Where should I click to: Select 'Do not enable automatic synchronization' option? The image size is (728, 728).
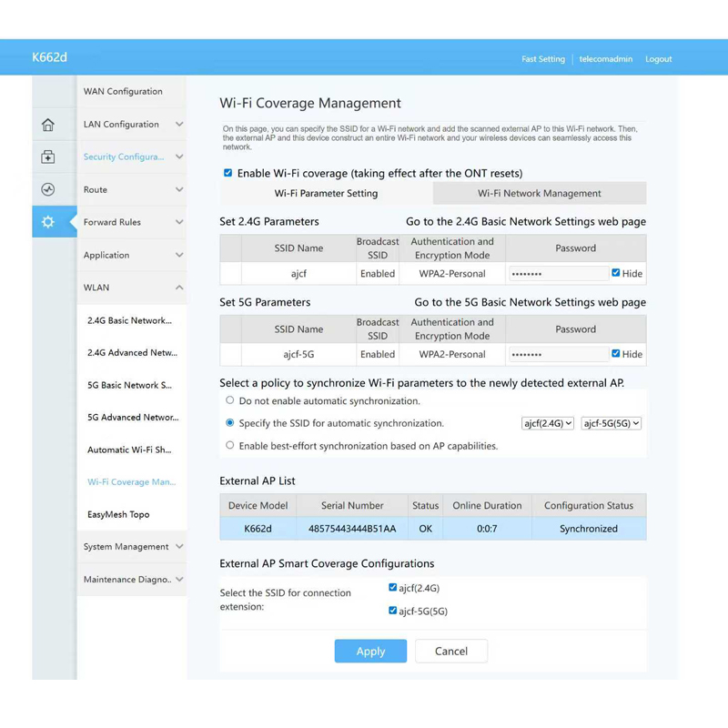click(x=229, y=400)
